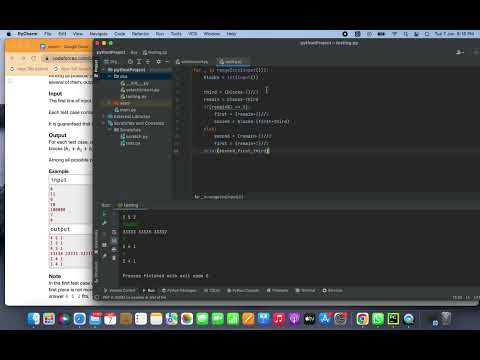
Task: Open Problems tool window
Action: 277,291
